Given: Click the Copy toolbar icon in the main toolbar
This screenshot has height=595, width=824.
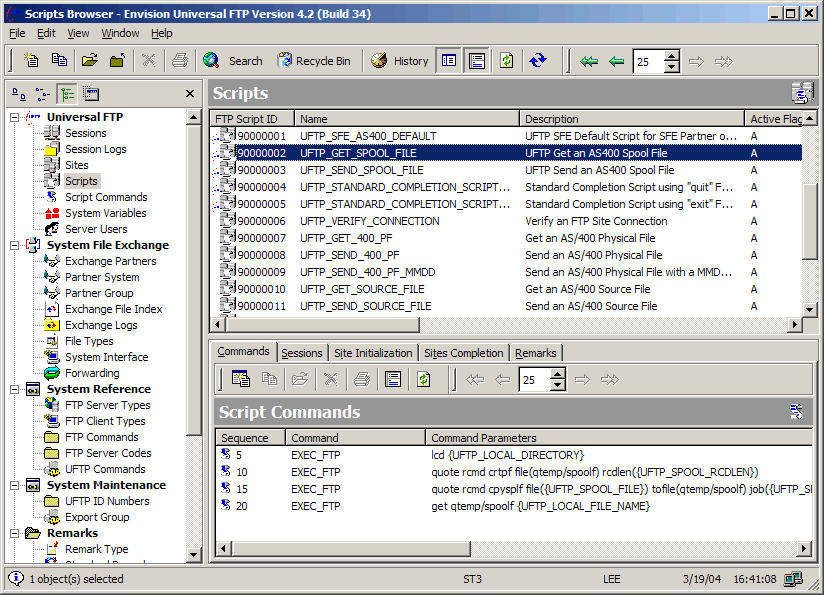Looking at the screenshot, I should pos(59,61).
